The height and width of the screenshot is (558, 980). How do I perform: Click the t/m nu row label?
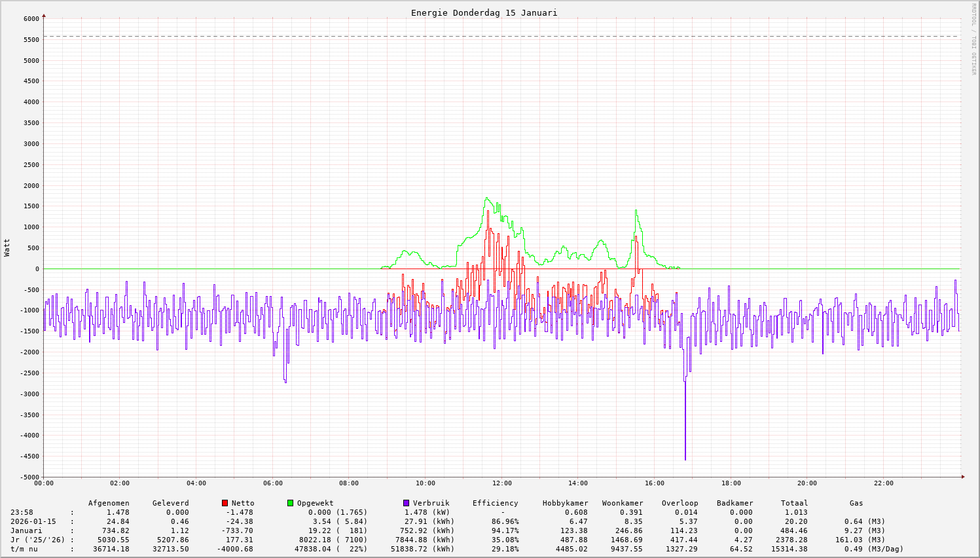pyautogui.click(x=24, y=549)
